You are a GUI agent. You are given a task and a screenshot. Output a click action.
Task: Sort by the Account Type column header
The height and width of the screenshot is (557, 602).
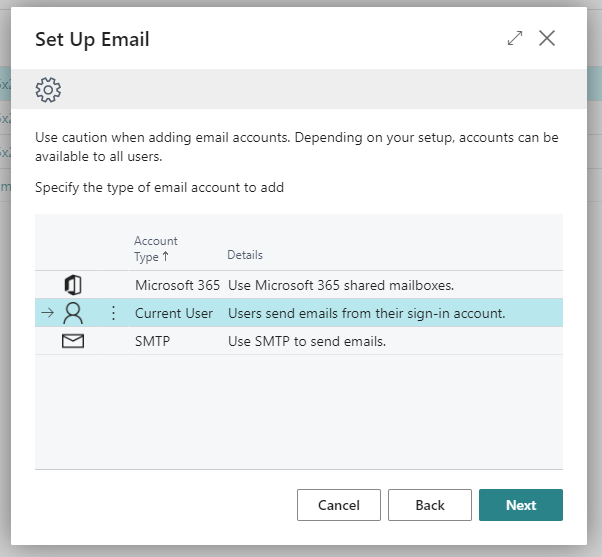click(x=155, y=248)
